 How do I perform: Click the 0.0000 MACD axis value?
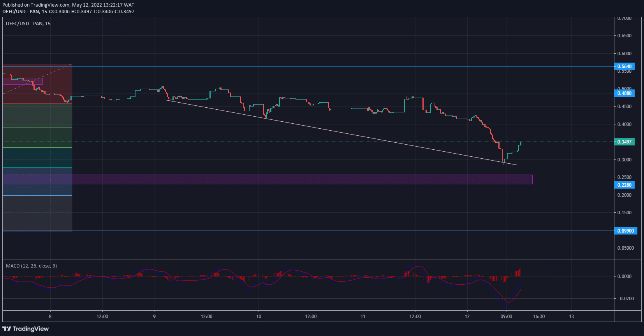point(625,276)
